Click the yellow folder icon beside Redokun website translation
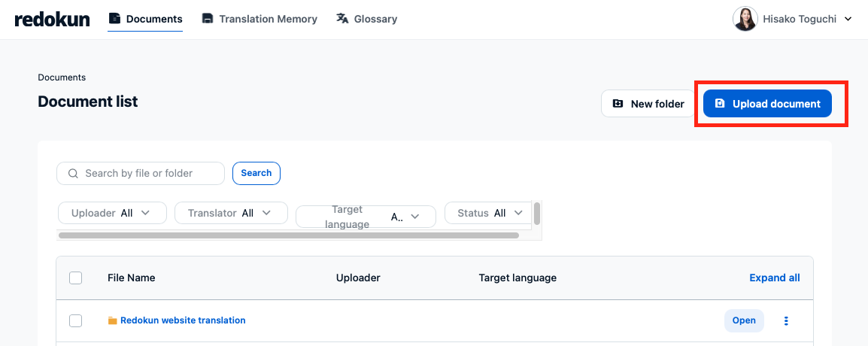This screenshot has width=868, height=346. pyautogui.click(x=112, y=320)
